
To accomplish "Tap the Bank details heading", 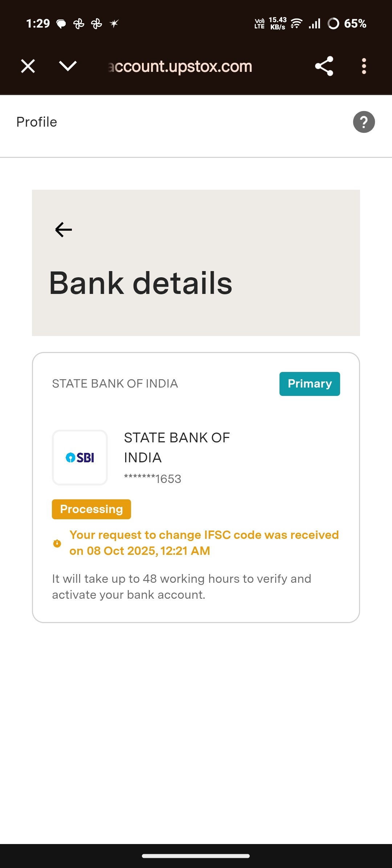I will tap(140, 283).
